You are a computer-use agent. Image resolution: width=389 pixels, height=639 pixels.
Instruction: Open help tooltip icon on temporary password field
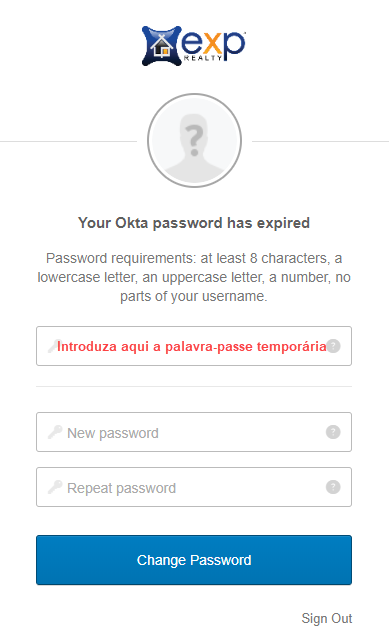point(333,346)
